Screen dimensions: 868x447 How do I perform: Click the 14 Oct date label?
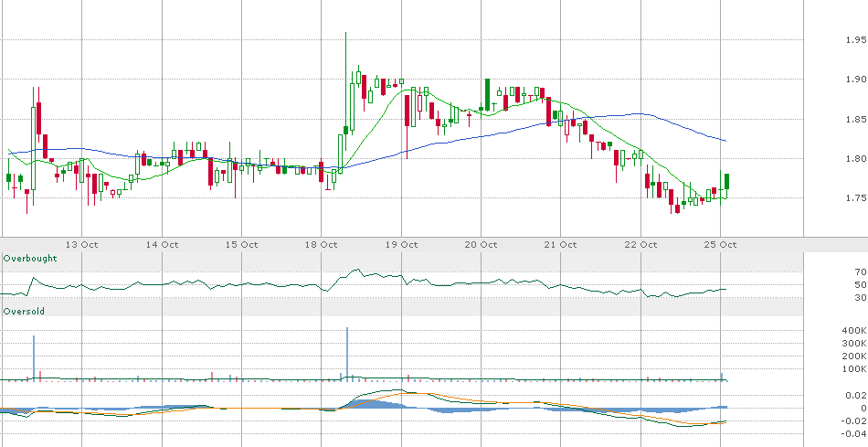point(163,245)
